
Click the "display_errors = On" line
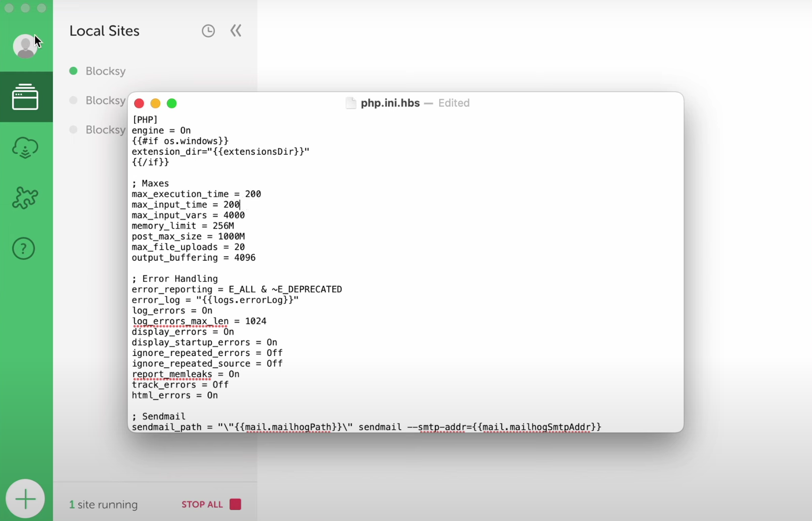183,332
